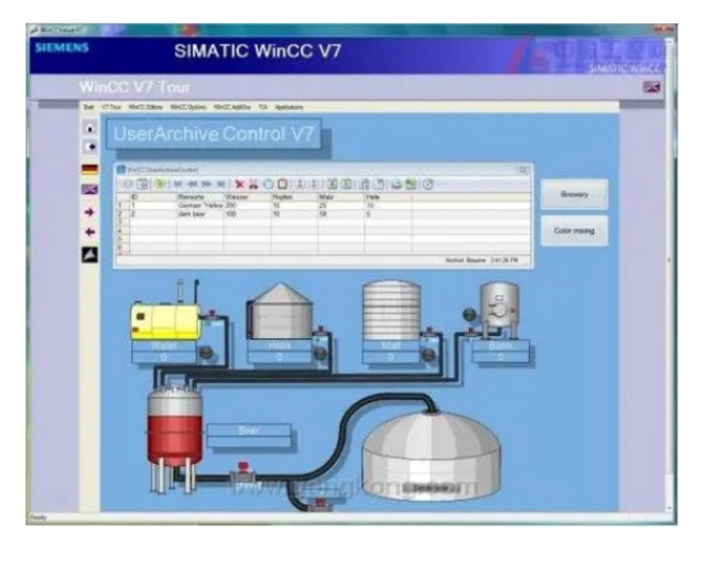Click the Hopfen column header

(x=294, y=197)
